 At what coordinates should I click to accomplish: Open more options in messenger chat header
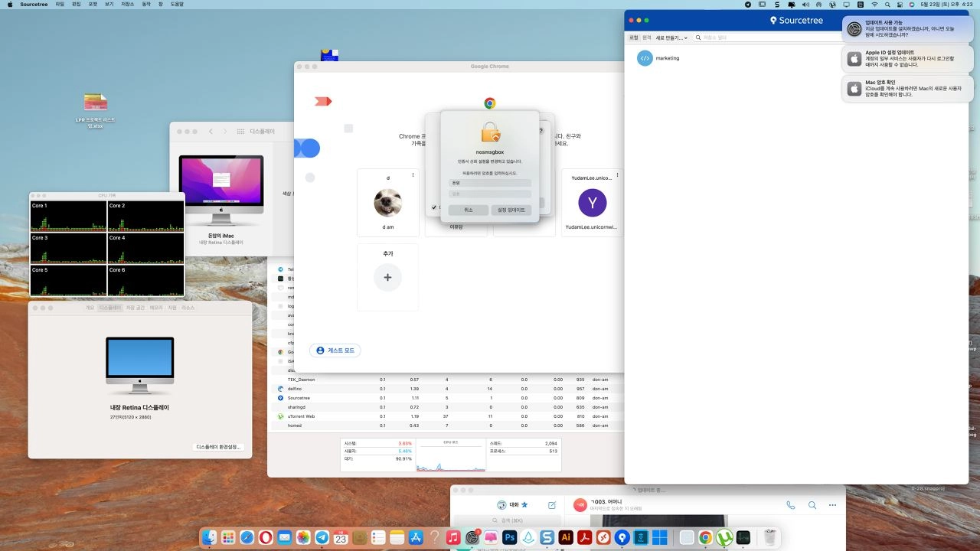pyautogui.click(x=832, y=505)
